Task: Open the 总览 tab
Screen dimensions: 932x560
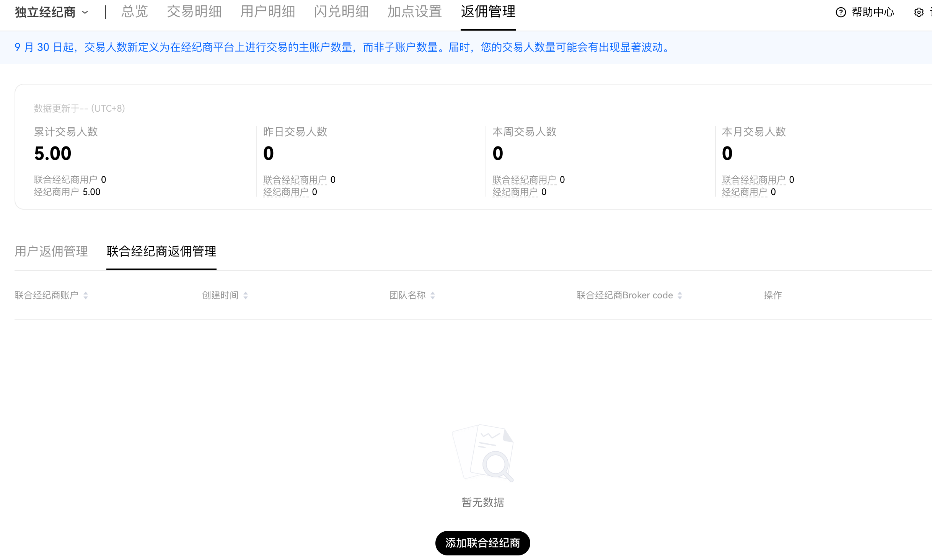Action: coord(134,11)
